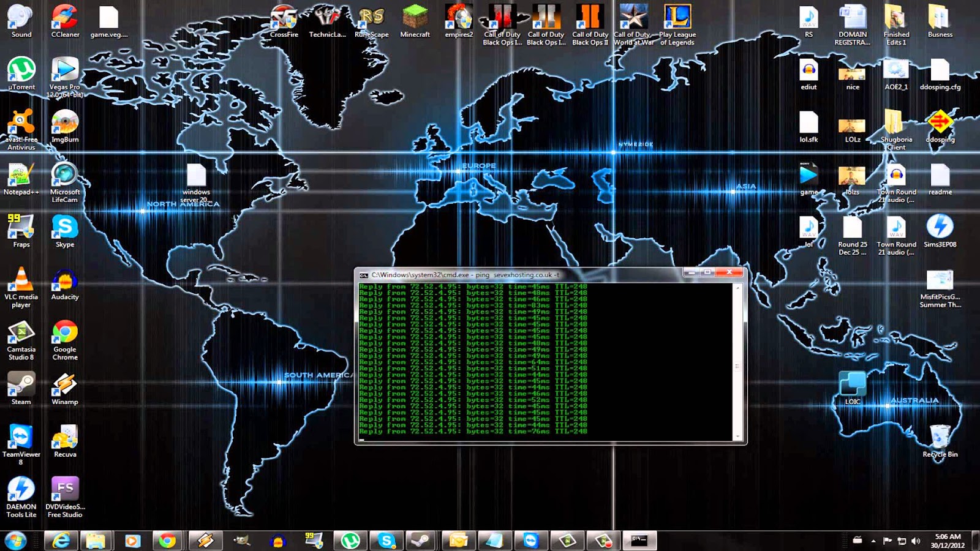The width and height of the screenshot is (980, 551).
Task: Expand hidden system tray icons
Action: point(872,539)
